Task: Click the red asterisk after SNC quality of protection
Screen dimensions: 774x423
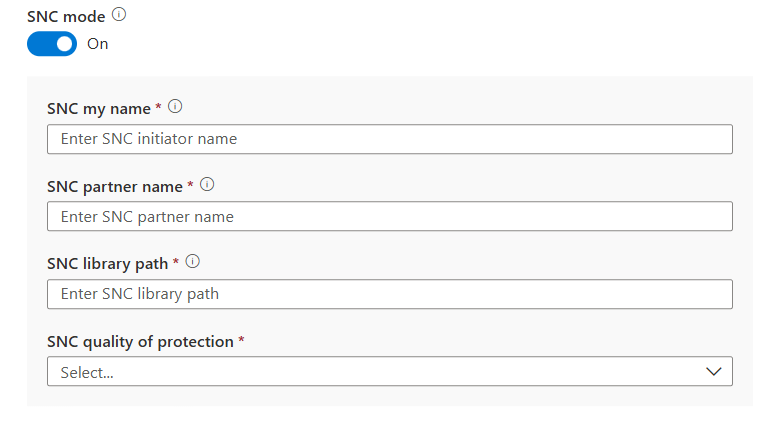Action: pyautogui.click(x=242, y=340)
